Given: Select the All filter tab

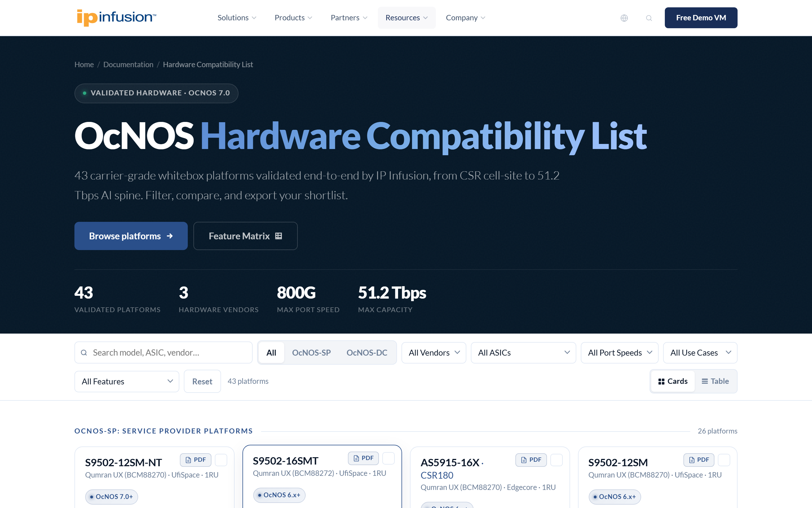Looking at the screenshot, I should point(271,352).
